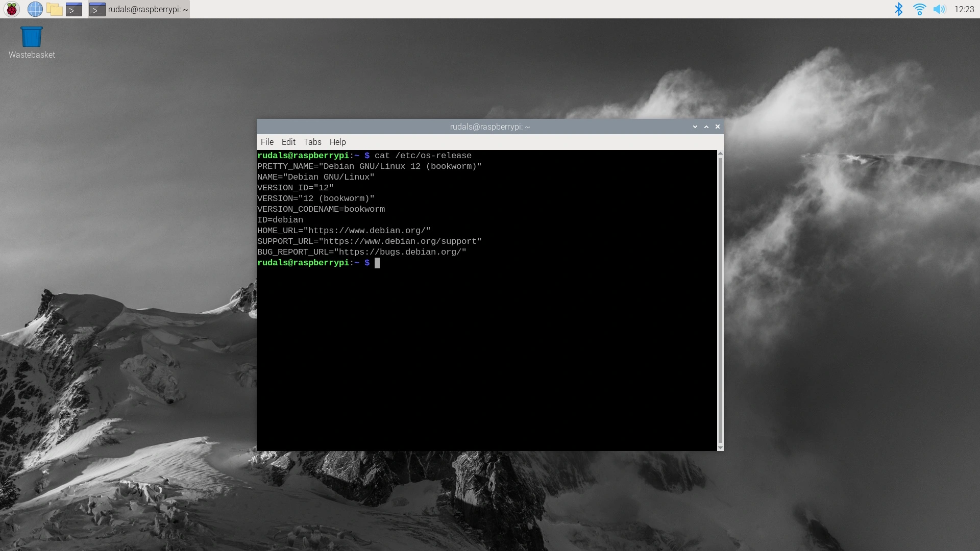
Task: Toggle the Bluetooth icon in system tray
Action: point(898,9)
